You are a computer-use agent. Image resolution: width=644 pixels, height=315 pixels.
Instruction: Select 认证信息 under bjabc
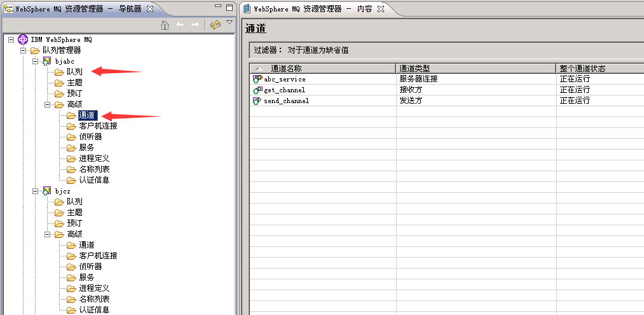point(94,180)
